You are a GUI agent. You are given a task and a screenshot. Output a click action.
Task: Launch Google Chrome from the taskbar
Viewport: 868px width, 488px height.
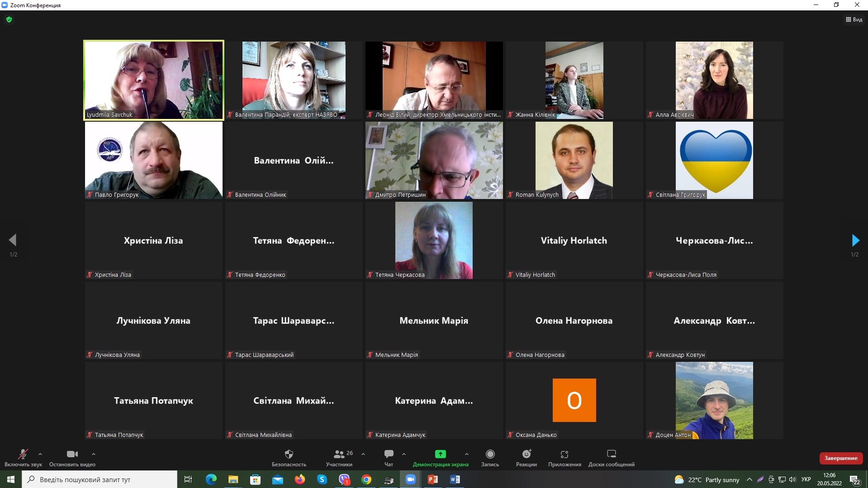pyautogui.click(x=366, y=479)
